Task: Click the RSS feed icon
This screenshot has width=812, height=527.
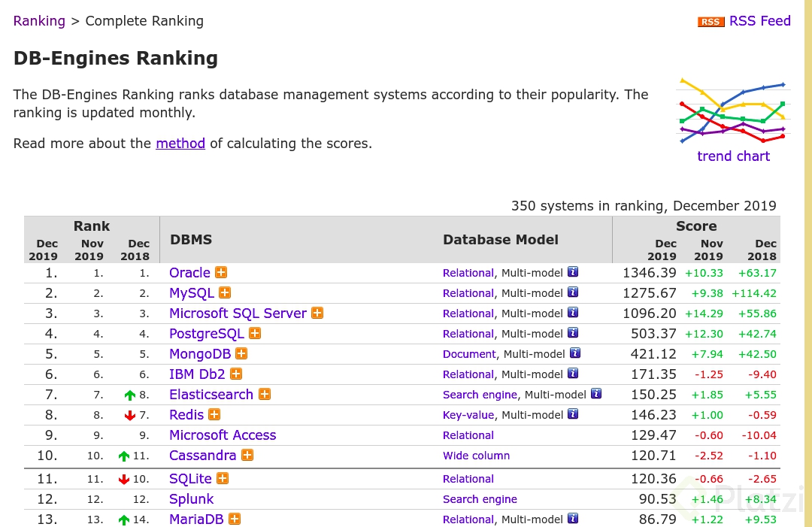Action: tap(710, 22)
